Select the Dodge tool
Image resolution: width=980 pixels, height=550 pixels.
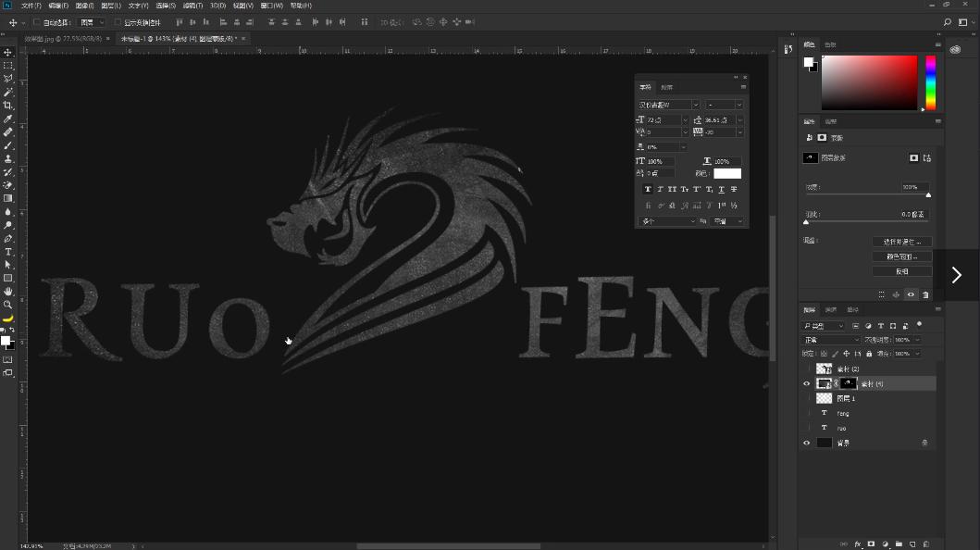(8, 225)
